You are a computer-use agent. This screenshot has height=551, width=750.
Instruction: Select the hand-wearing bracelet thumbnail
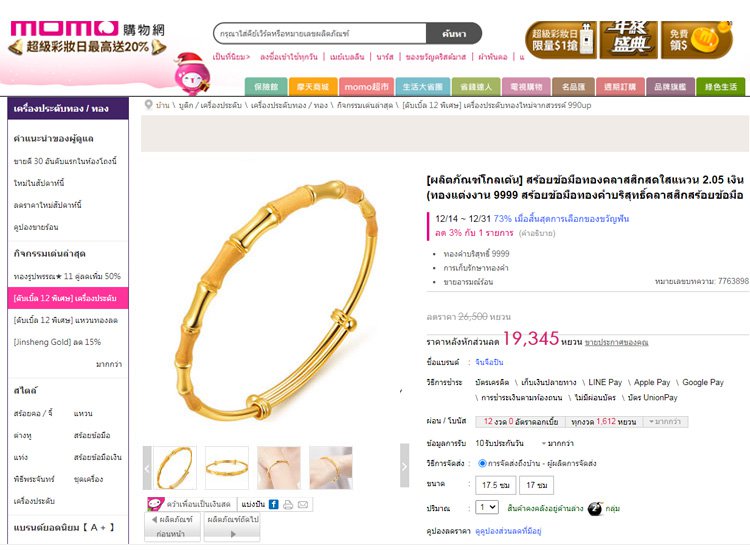(x=279, y=467)
